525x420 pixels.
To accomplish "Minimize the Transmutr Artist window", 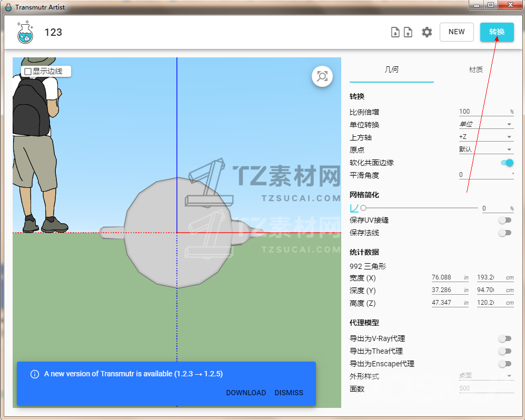I will [477, 5].
